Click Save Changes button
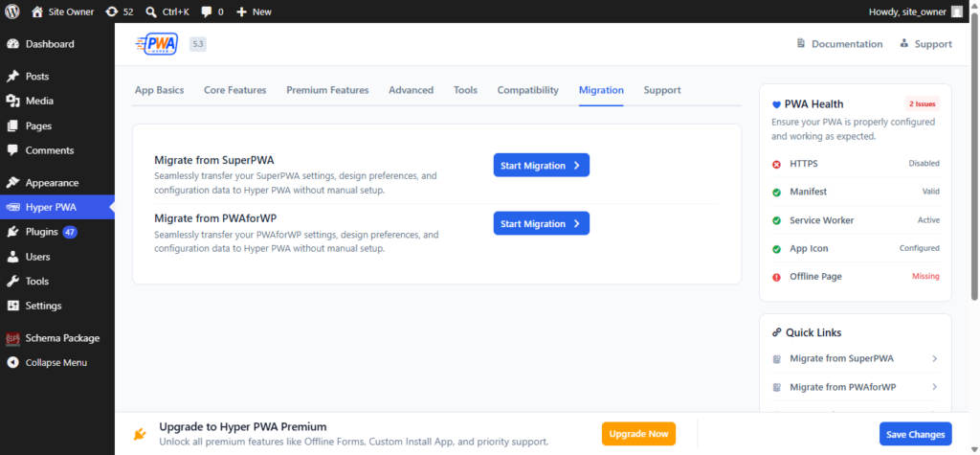980x455 pixels. pos(916,434)
